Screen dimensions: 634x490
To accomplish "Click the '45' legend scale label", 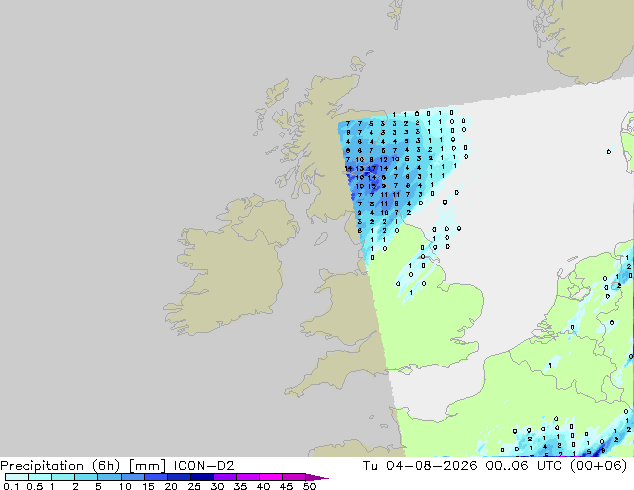I will tap(286, 486).
